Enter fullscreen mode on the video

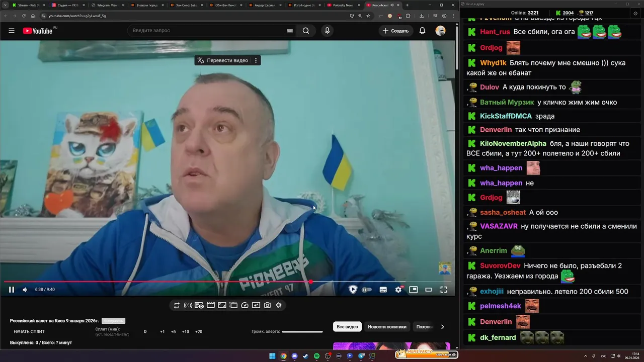point(443,290)
